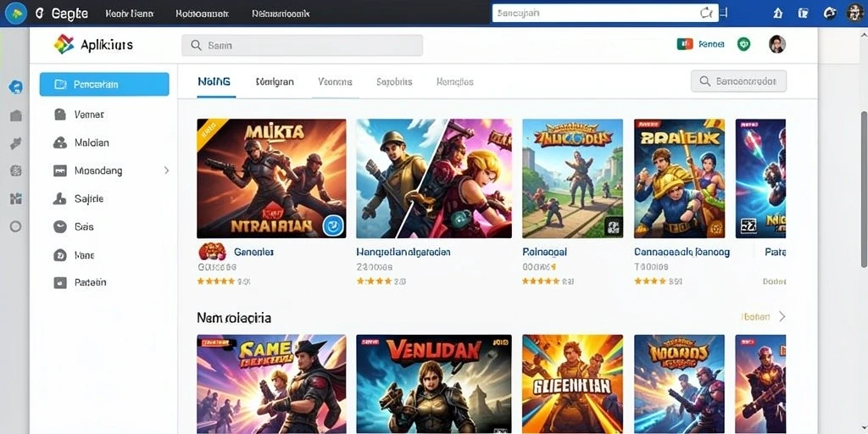Expand the Mosndang sidebar chevron
868x434 pixels.
coord(167,170)
